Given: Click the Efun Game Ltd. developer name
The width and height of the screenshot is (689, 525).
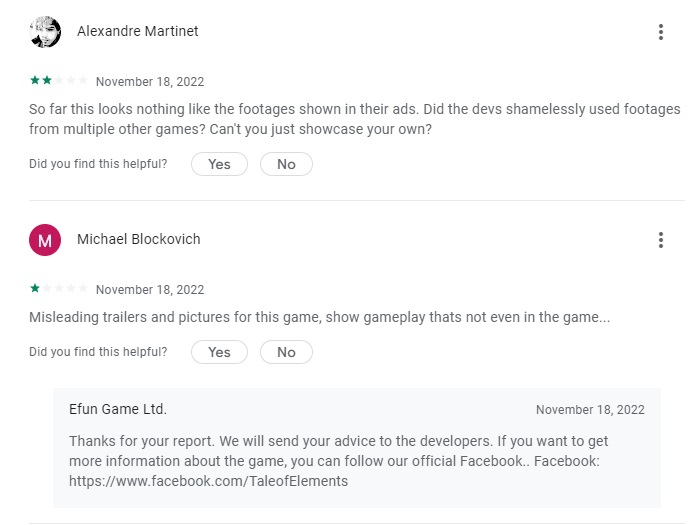Looking at the screenshot, I should (x=118, y=409).
